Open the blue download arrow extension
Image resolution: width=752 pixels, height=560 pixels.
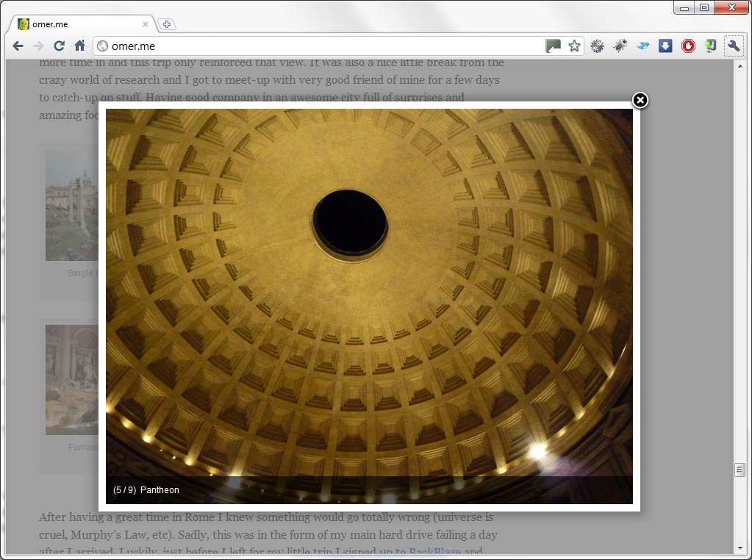click(665, 46)
